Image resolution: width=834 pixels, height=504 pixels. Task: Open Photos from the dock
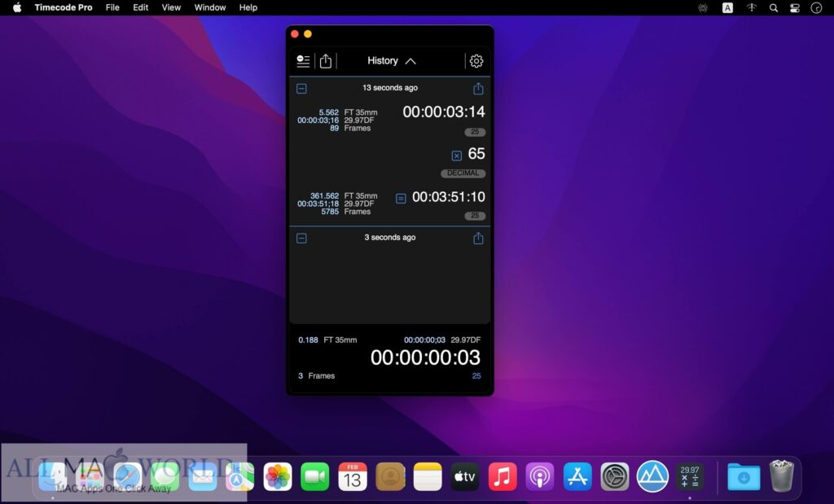tap(278, 476)
